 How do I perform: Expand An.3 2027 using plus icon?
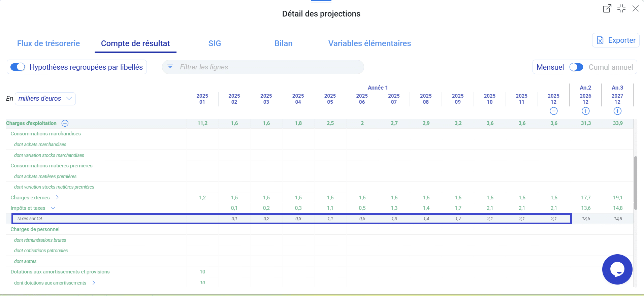coord(617,111)
